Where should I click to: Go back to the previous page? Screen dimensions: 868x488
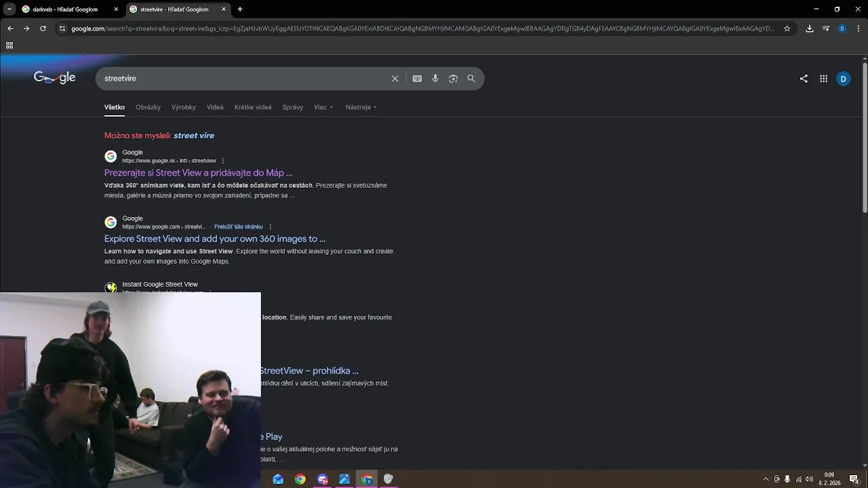pos(10,28)
